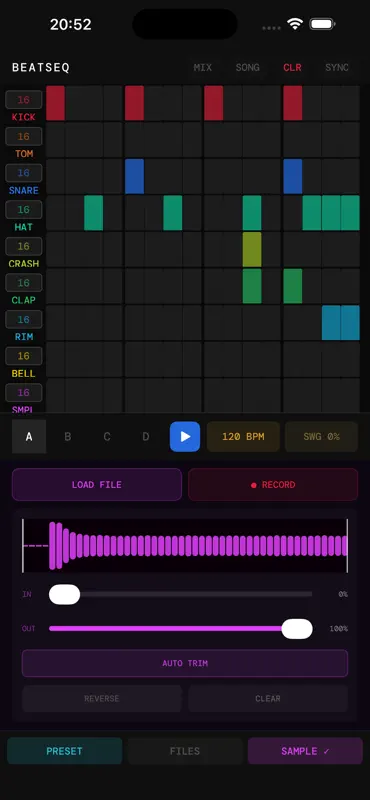Tap the battery status icon

(x=323, y=24)
